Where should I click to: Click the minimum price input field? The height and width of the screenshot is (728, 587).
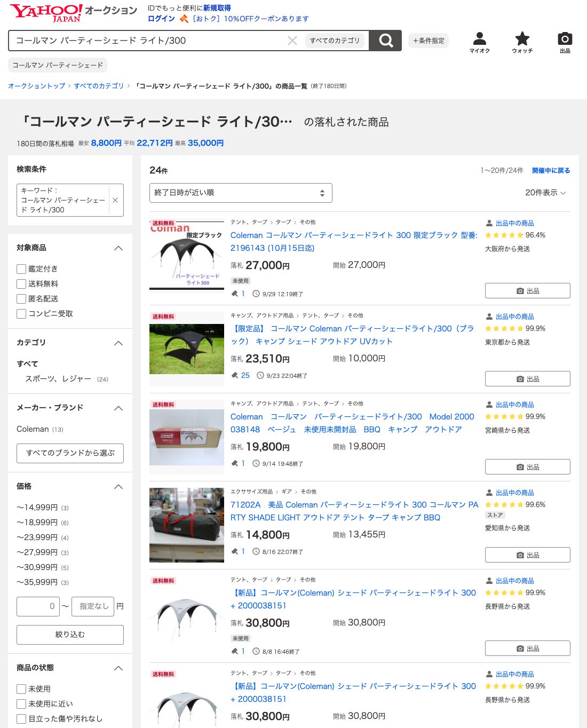[38, 606]
